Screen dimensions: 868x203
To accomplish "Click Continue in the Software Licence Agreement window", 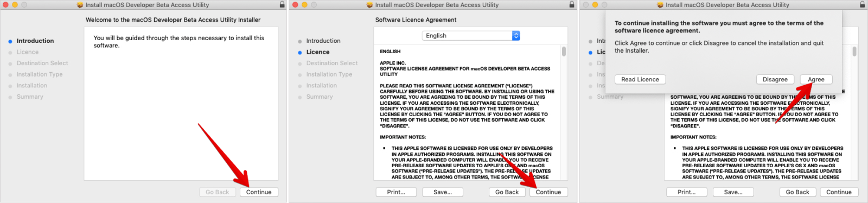I will pos(548,192).
